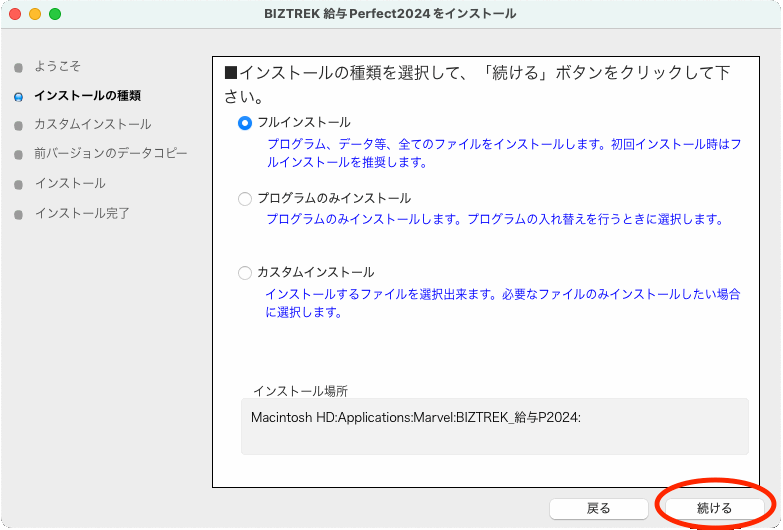
Task: Click the gray bullet beside ようこそ
Action: [18, 68]
